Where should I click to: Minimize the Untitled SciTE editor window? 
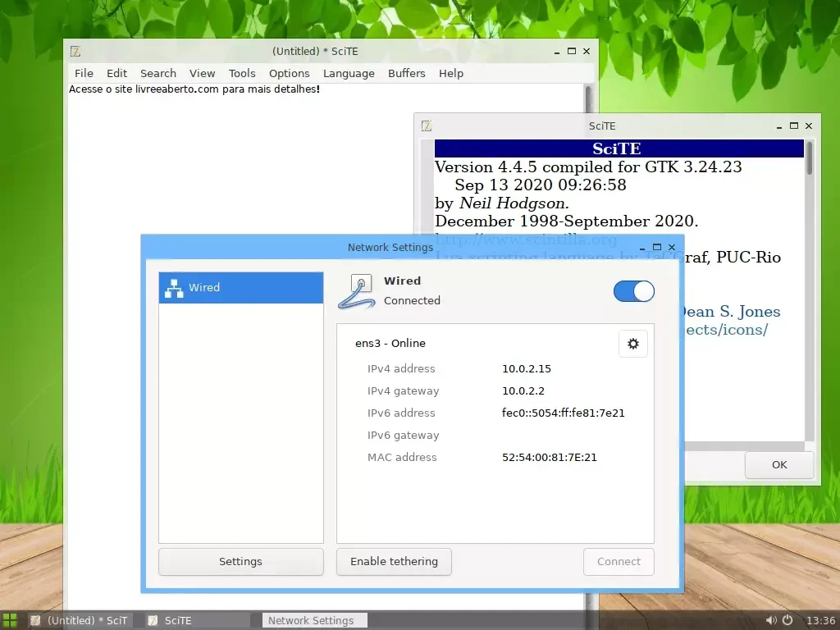click(x=557, y=52)
